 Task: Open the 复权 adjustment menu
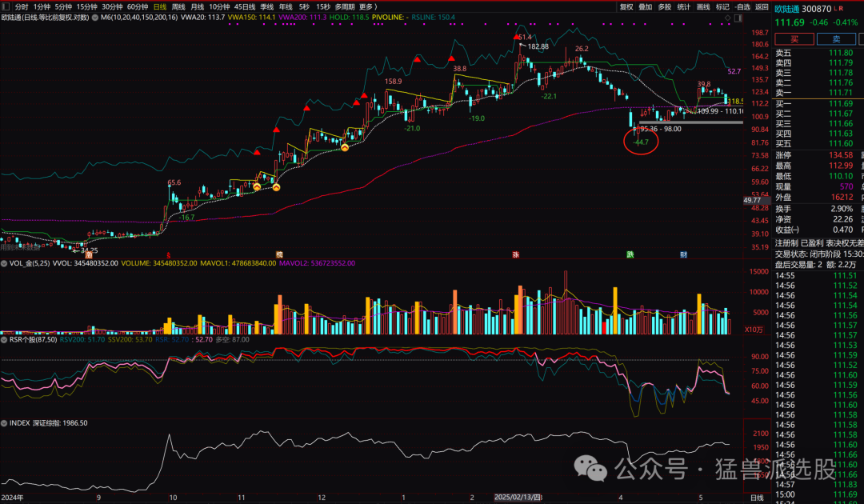[626, 7]
